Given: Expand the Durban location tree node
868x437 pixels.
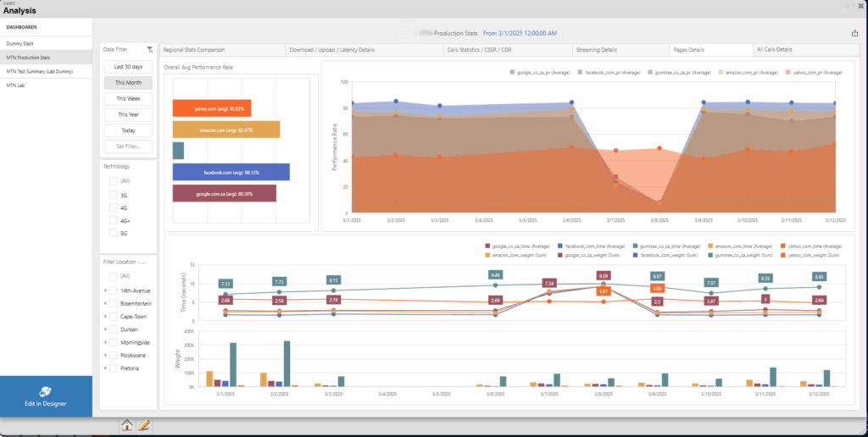Looking at the screenshot, I should pyautogui.click(x=105, y=329).
